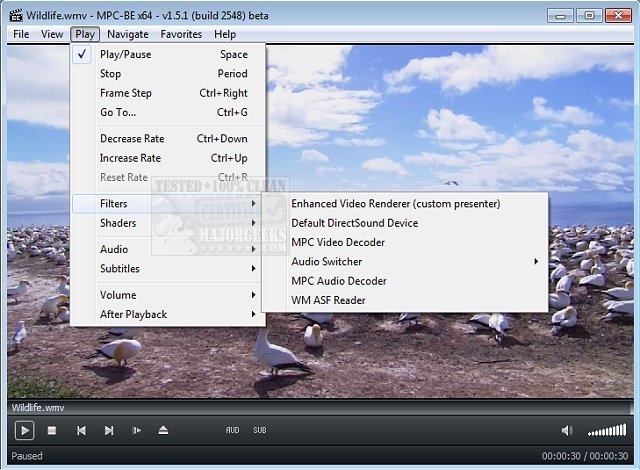640x470 pixels.
Task: Open MPC Video Decoder filter
Action: (x=404, y=242)
